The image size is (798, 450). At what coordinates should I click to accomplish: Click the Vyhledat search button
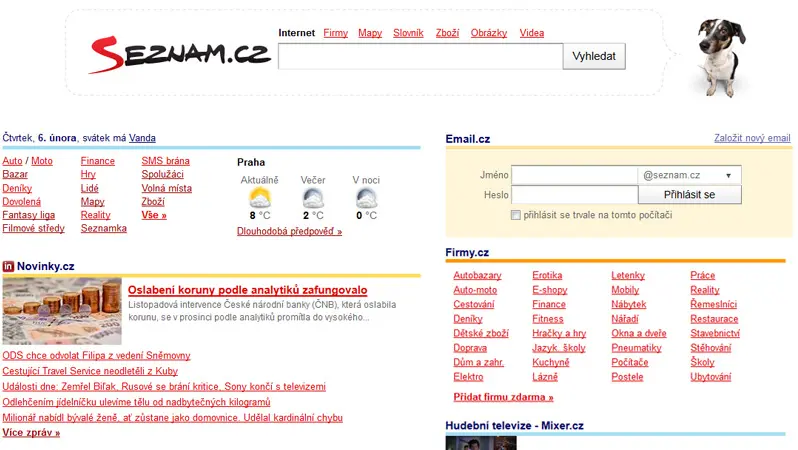[x=594, y=57]
